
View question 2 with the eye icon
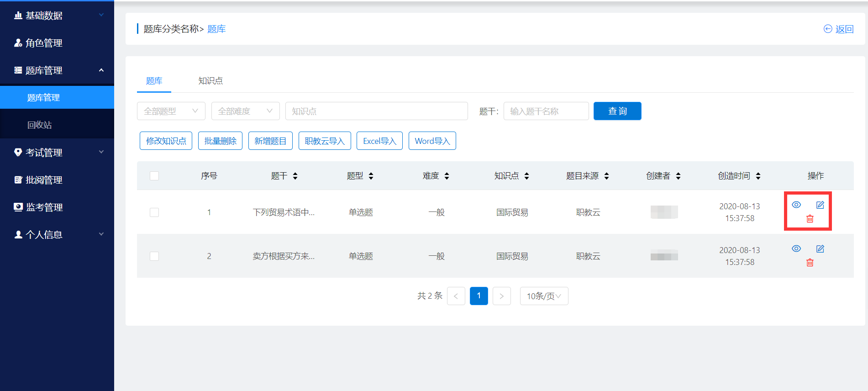796,248
